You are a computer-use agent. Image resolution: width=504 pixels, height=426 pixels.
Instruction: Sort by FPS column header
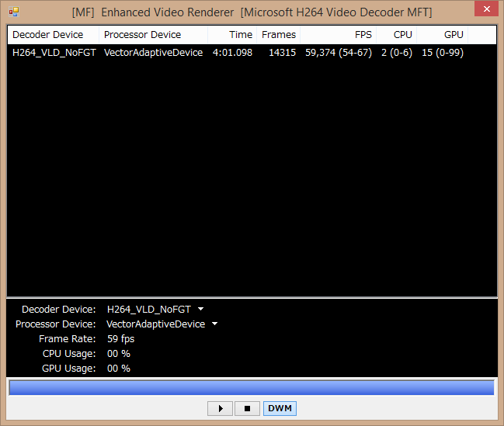pyautogui.click(x=338, y=35)
